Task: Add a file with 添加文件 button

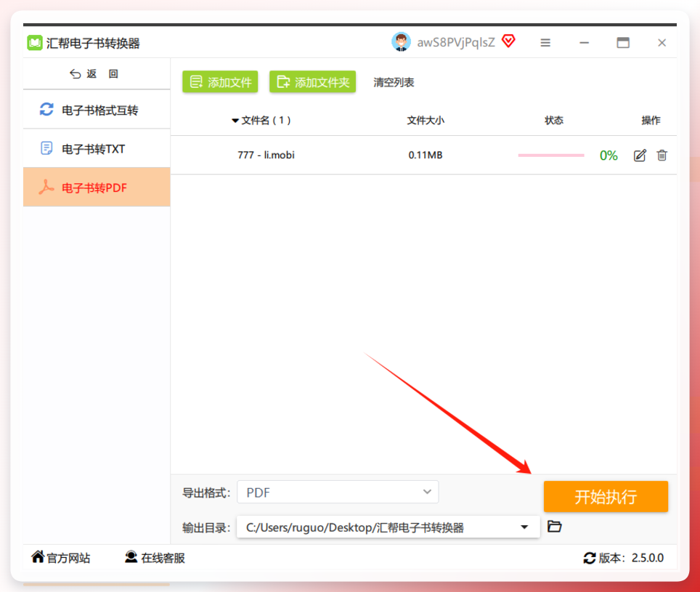Action: [x=220, y=81]
